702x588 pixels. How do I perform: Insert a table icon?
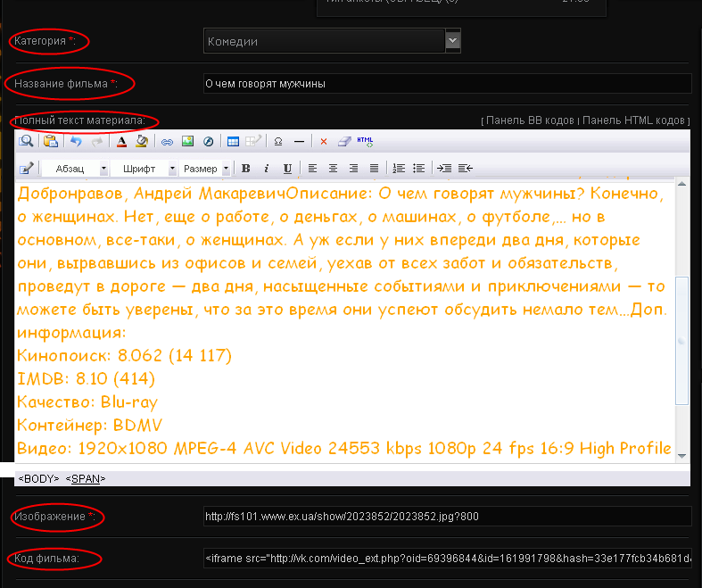(x=233, y=142)
